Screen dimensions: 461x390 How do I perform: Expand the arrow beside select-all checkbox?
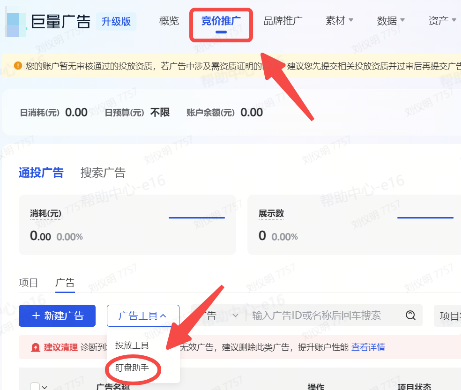pos(45,387)
